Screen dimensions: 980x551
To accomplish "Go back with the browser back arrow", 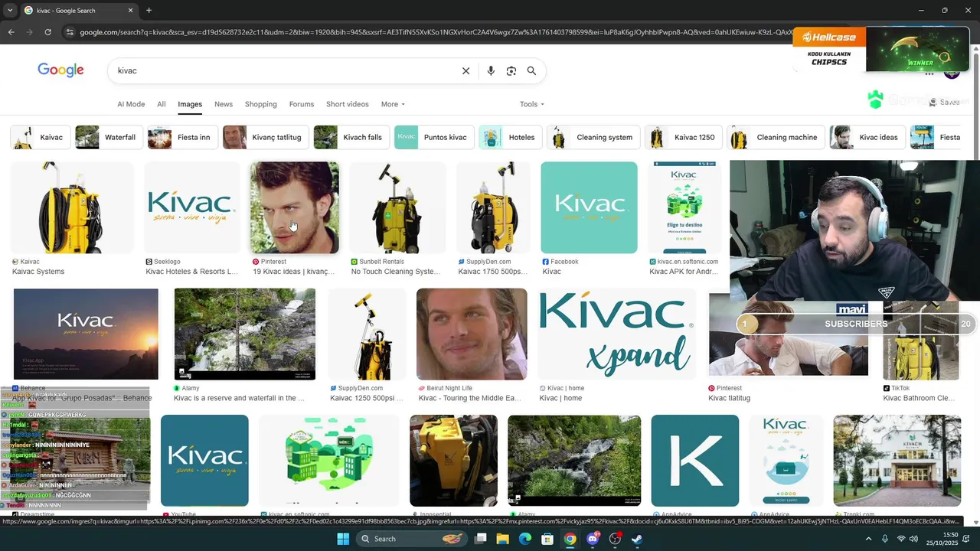I will coord(11,32).
